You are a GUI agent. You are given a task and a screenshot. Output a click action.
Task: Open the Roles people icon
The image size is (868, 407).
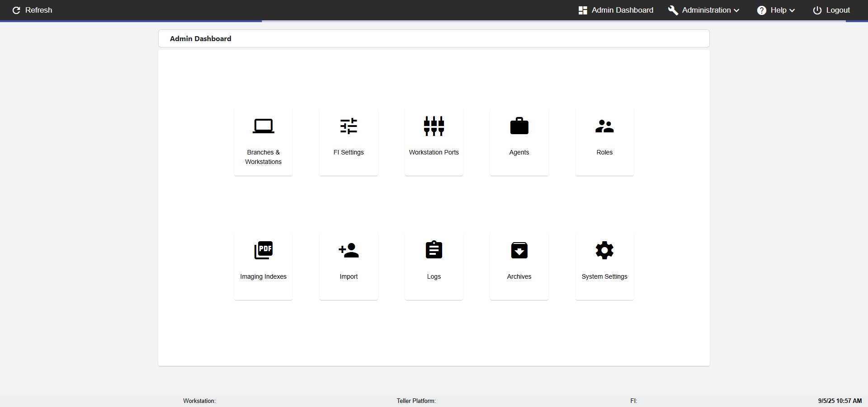[604, 126]
